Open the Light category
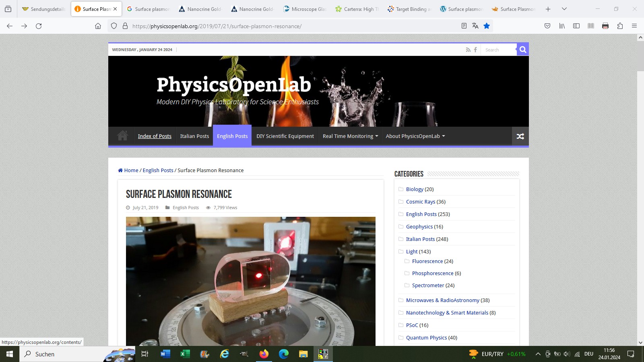Viewport: 644px width, 362px height. (x=412, y=251)
